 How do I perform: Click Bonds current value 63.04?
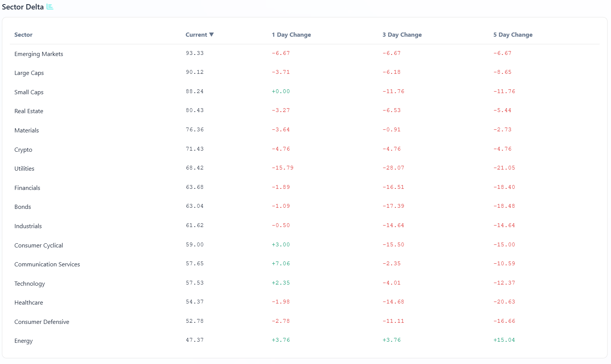(x=195, y=206)
